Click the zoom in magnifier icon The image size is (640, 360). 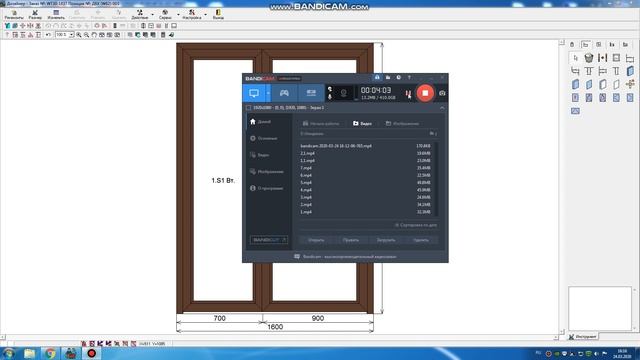point(79,35)
